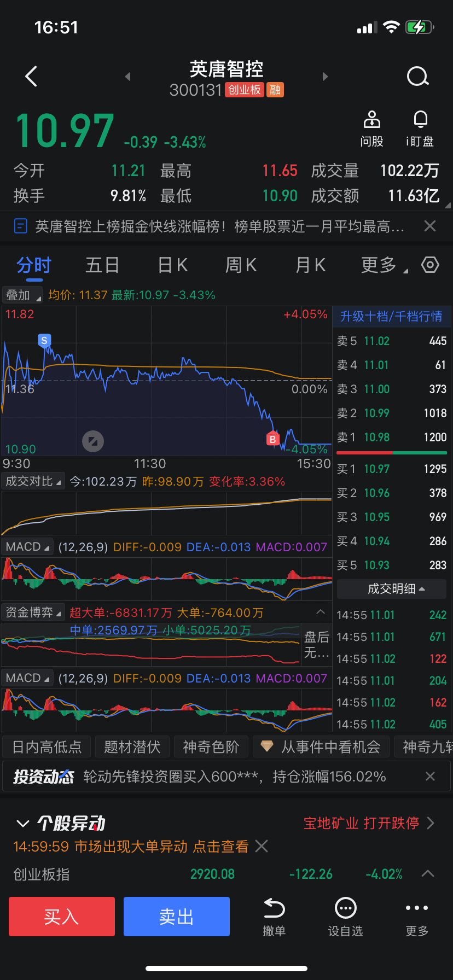Switch to 日K chart tab

[173, 265]
